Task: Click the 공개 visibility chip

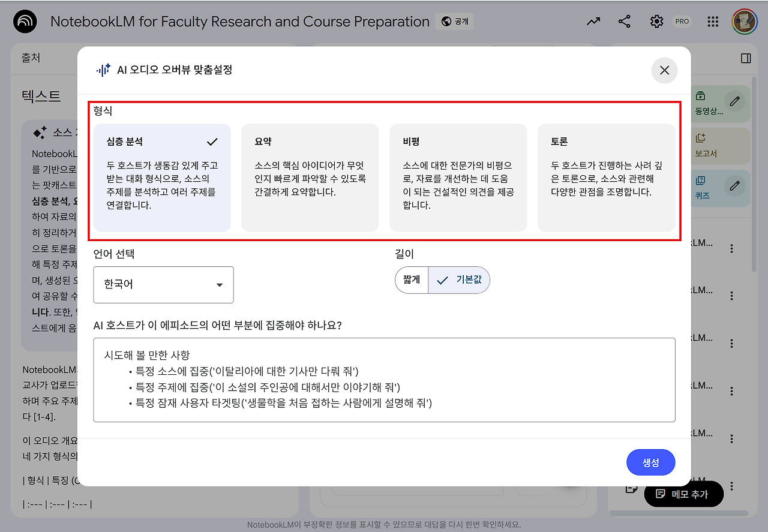Action: click(x=455, y=22)
